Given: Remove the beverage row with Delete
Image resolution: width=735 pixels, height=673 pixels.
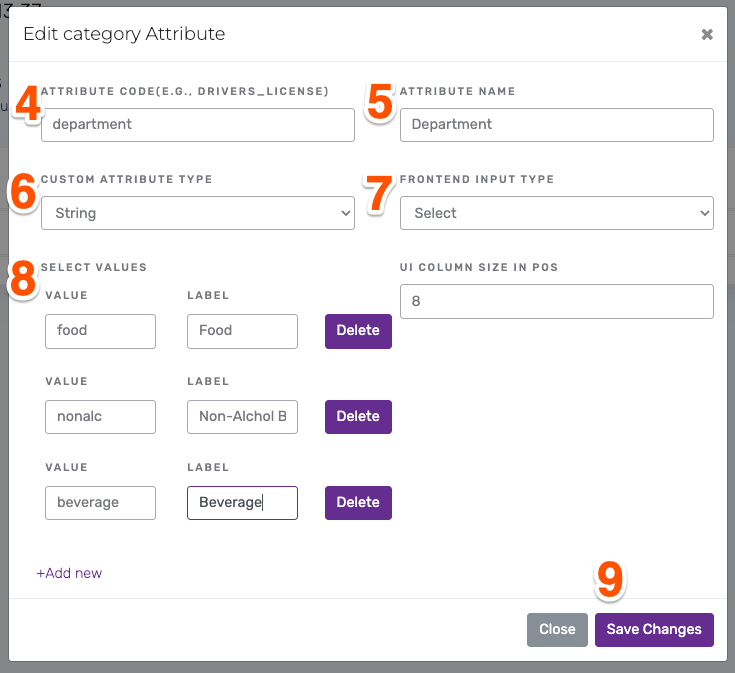Looking at the screenshot, I should [x=358, y=503].
